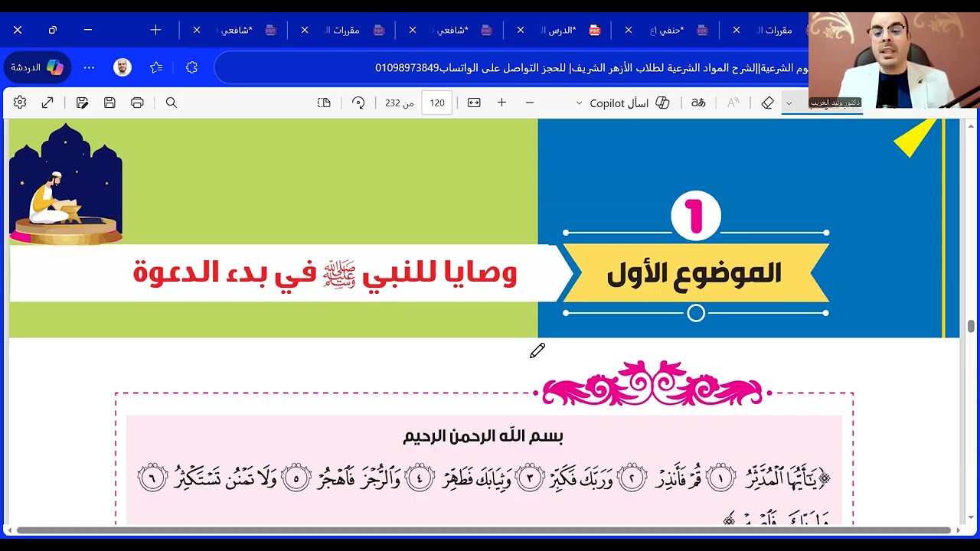Expand the Ask Copilot dropdown arrow
The image size is (980, 551).
click(x=579, y=103)
